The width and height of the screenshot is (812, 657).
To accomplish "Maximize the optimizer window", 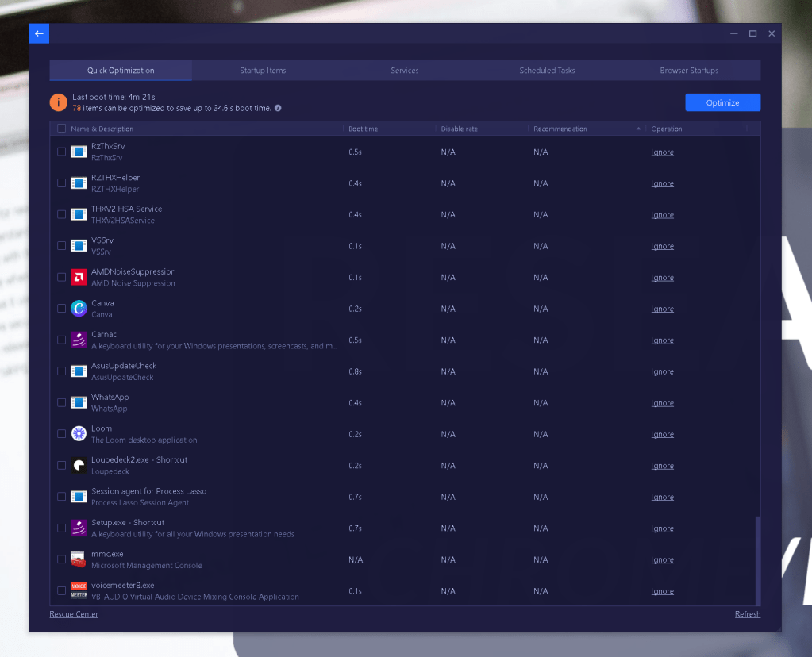I will click(753, 33).
